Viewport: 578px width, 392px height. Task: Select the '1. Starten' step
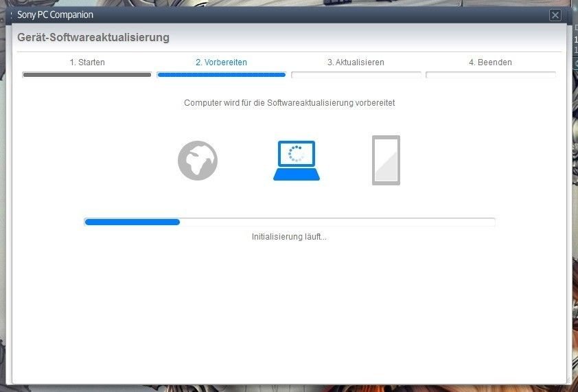[87, 62]
